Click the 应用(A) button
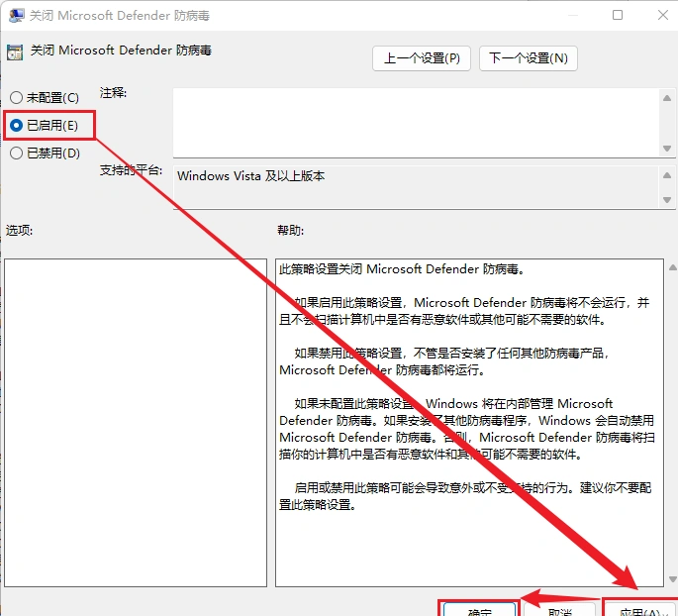The height and width of the screenshot is (616, 678). (638, 608)
